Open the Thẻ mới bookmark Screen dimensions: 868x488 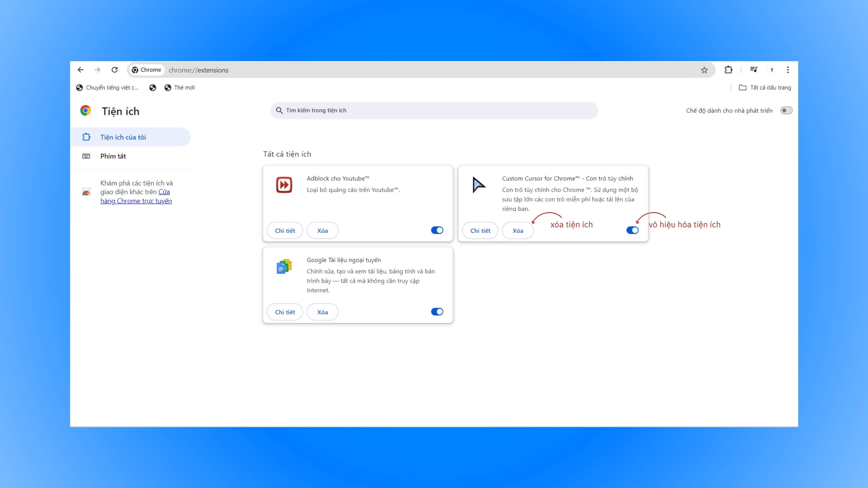(x=179, y=88)
